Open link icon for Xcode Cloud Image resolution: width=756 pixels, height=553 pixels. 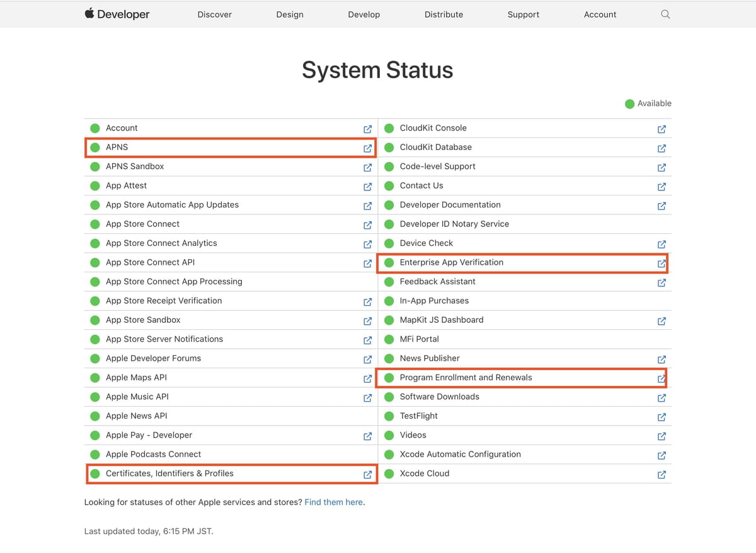tap(661, 475)
